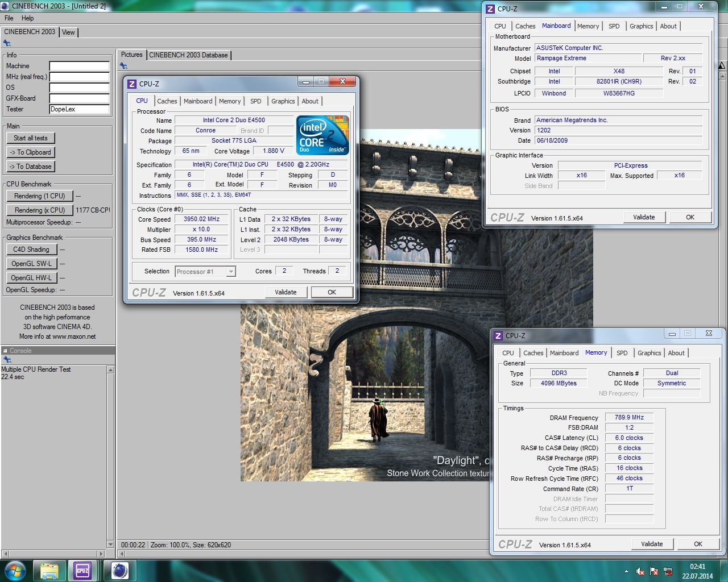
Task: Open About tab in CPU window
Action: click(310, 101)
